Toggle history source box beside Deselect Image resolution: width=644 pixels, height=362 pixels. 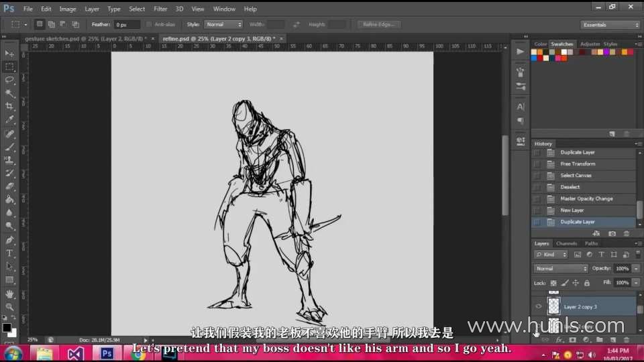(x=537, y=187)
